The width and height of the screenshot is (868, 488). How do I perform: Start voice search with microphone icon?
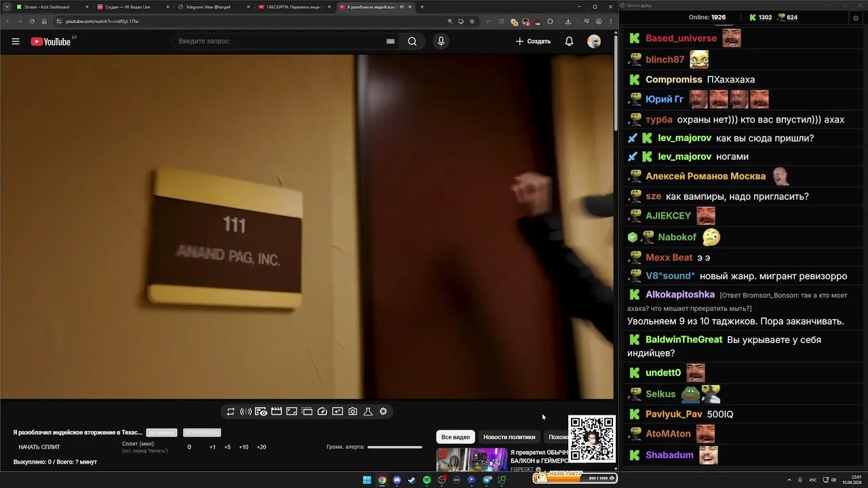pos(441,41)
